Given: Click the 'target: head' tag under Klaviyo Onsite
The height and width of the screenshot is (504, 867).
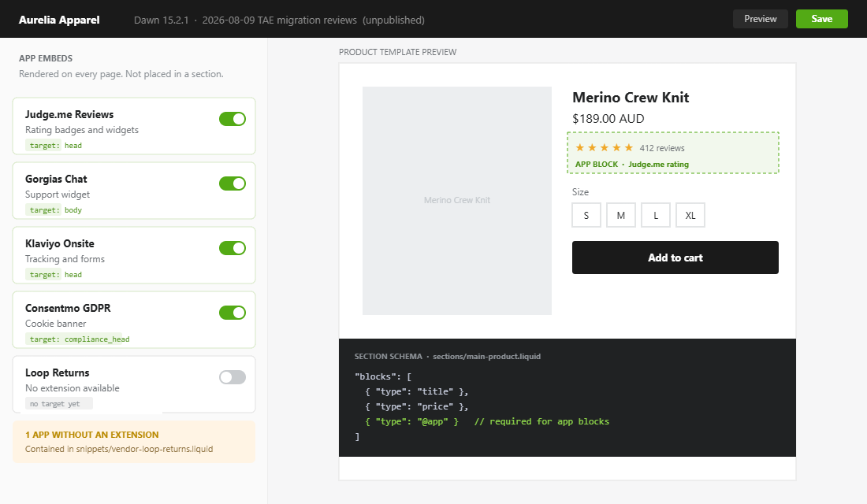Looking at the screenshot, I should click(x=55, y=275).
